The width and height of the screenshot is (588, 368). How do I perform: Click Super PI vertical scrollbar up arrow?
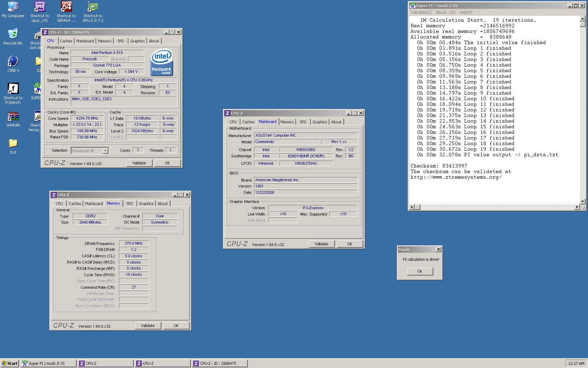point(583,19)
